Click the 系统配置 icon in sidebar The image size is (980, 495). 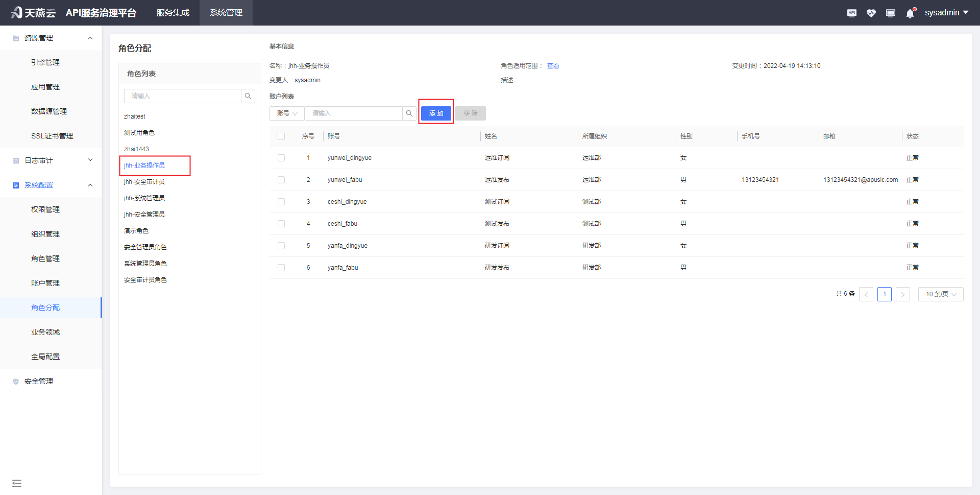15,184
